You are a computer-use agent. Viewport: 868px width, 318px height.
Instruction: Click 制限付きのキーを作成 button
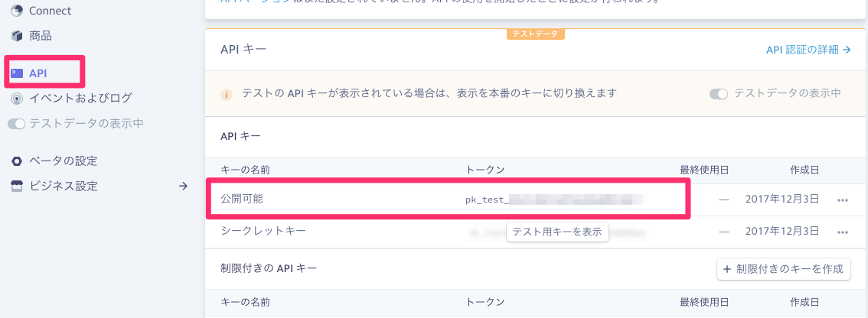tap(784, 269)
